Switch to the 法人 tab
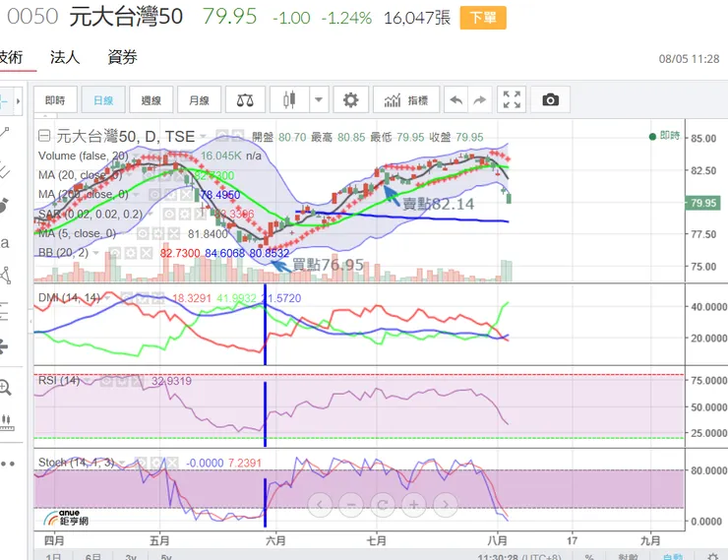This screenshot has height=560, width=728. 65,57
